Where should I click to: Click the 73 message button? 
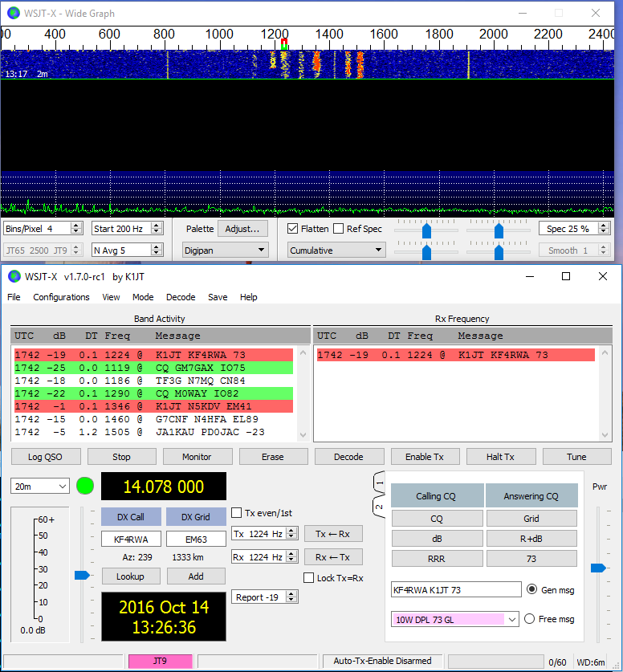pos(531,559)
